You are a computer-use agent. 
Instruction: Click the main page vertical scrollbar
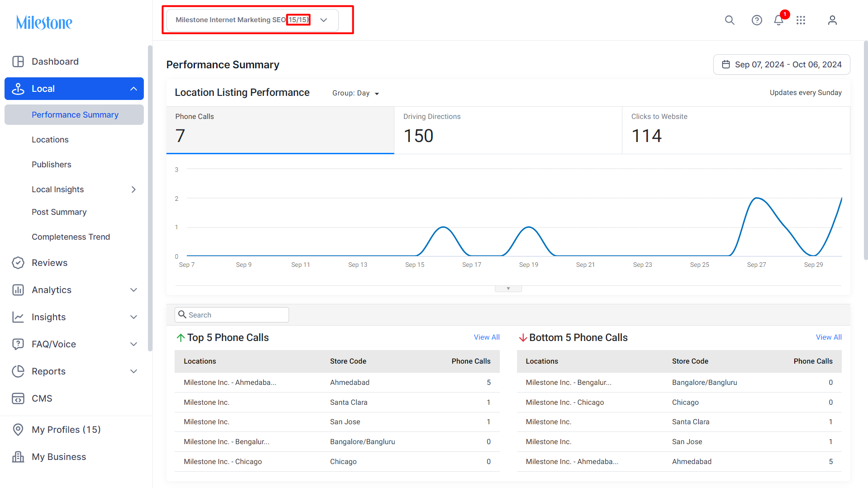[866, 150]
